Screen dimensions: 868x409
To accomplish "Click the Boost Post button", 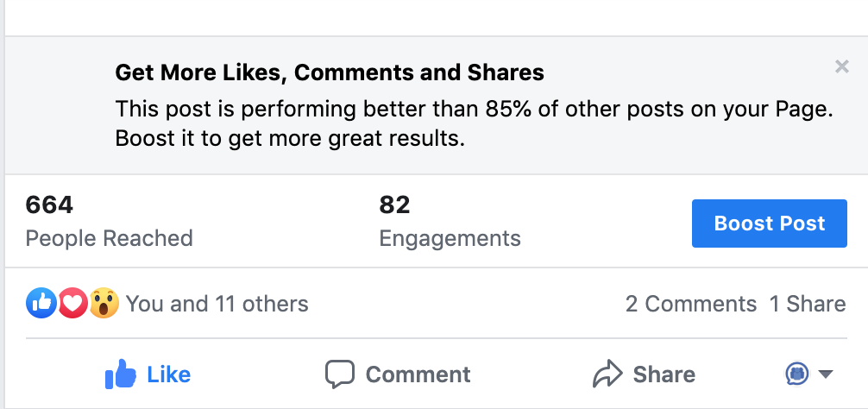I will (x=770, y=223).
